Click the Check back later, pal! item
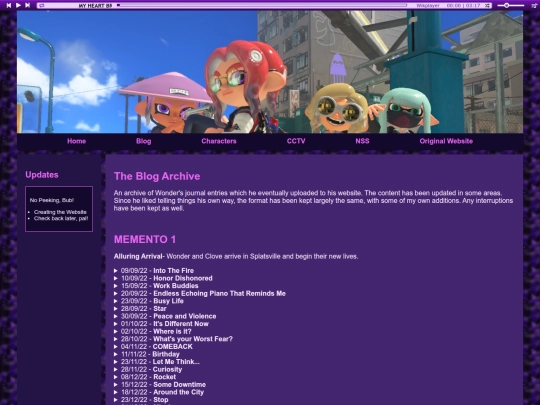This screenshot has height=405, width=540. click(x=61, y=218)
